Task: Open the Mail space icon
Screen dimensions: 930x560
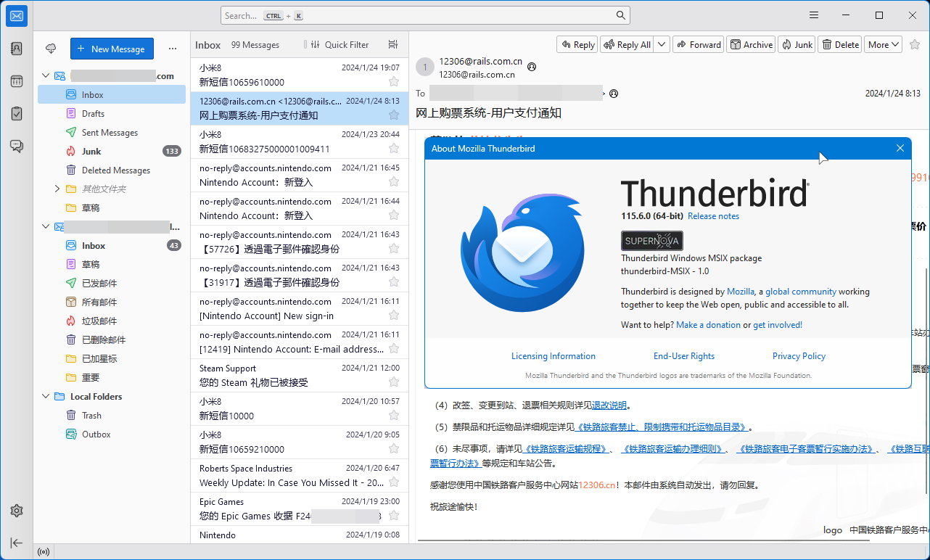Action: [x=17, y=16]
